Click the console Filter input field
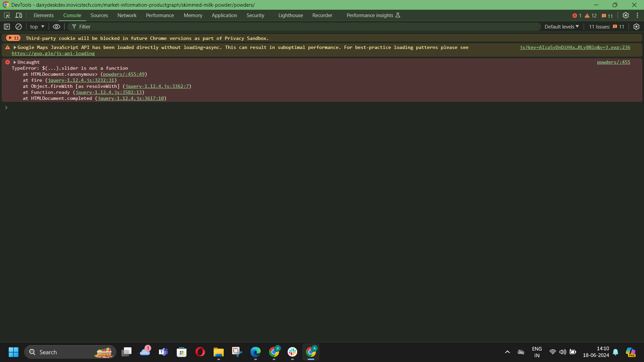This screenshot has height=362, width=644. pyautogui.click(x=302, y=27)
